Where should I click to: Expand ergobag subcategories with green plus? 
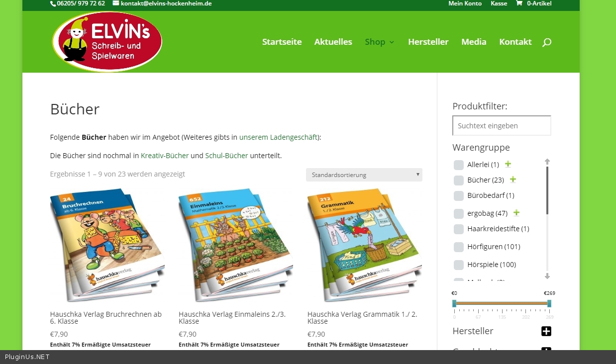click(x=516, y=212)
